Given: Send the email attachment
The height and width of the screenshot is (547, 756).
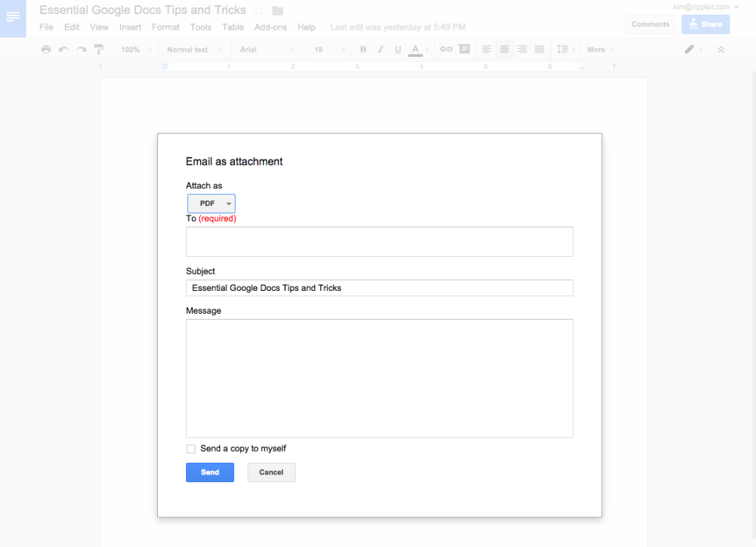Looking at the screenshot, I should click(x=210, y=472).
